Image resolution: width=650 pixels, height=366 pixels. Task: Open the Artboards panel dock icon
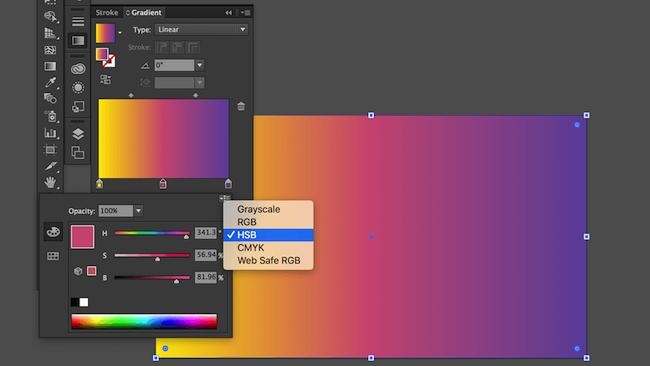[78, 153]
